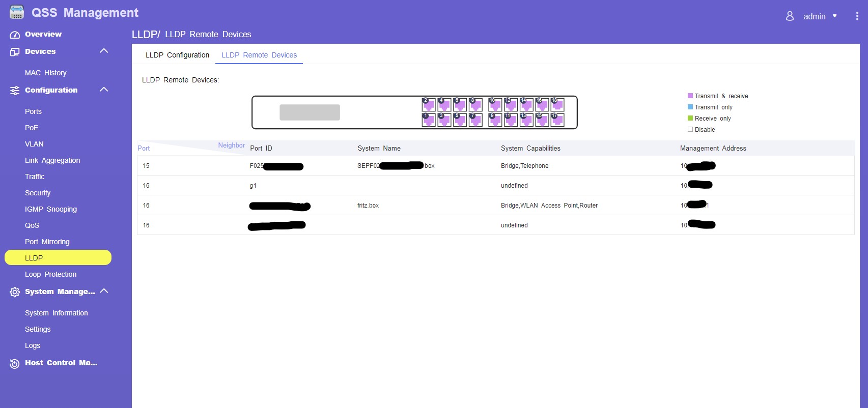Click the QSS Management logo icon

click(x=17, y=13)
